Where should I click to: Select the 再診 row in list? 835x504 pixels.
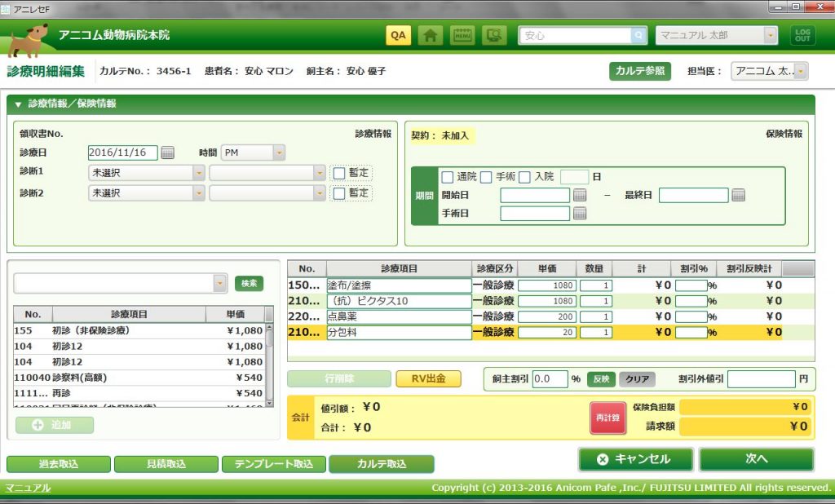tap(139, 393)
